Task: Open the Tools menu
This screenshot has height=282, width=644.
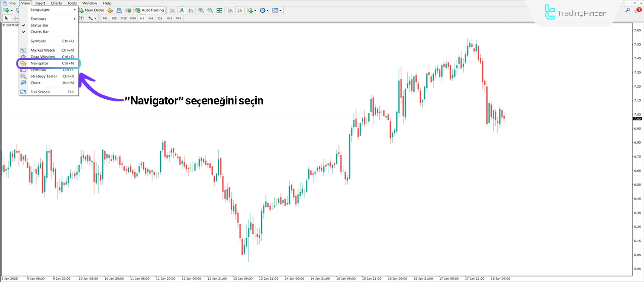Action: tap(72, 3)
